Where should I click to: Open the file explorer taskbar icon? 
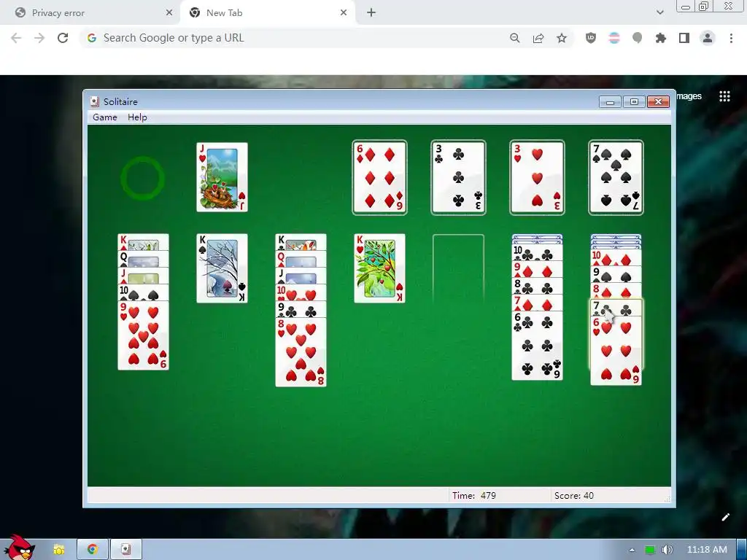(59, 550)
